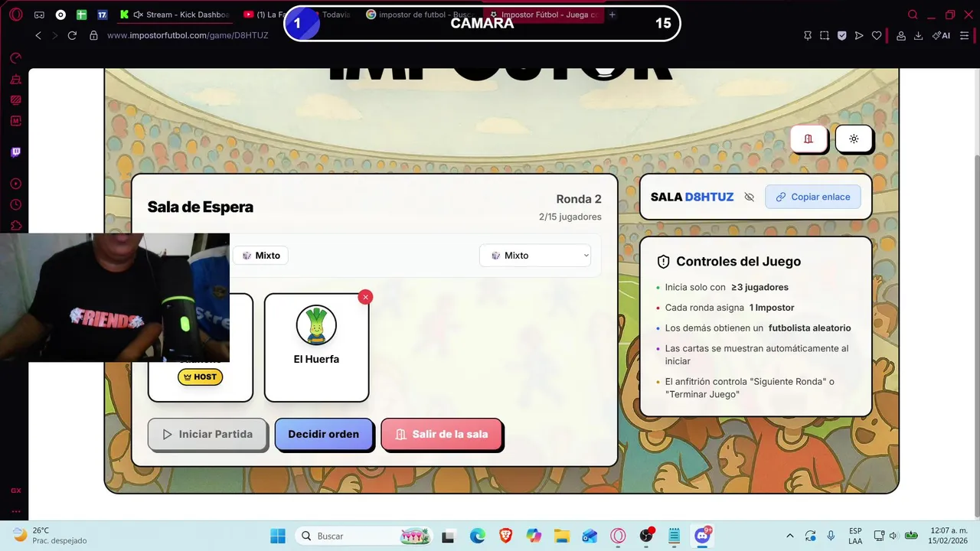Open File Explorer from taskbar
Image resolution: width=980 pixels, height=551 pixels.
[x=561, y=536]
